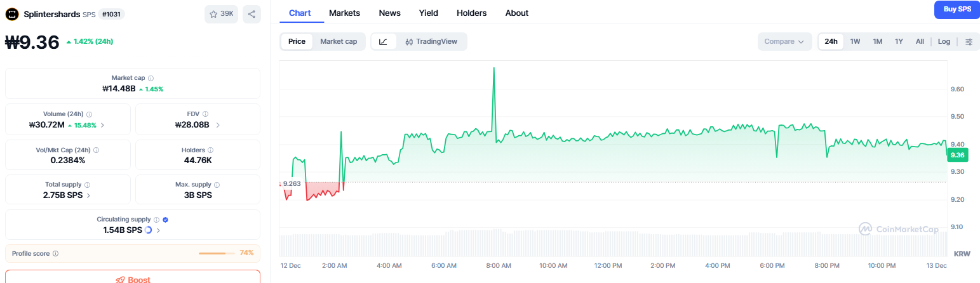Open the Volume (24h) info icon
Image resolution: width=980 pixels, height=283 pixels.
coord(90,114)
